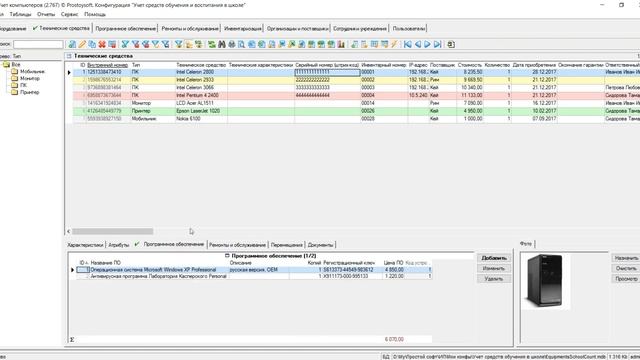Click the red X delete record icon
Screen dimensions: 640x360
click(x=102, y=44)
